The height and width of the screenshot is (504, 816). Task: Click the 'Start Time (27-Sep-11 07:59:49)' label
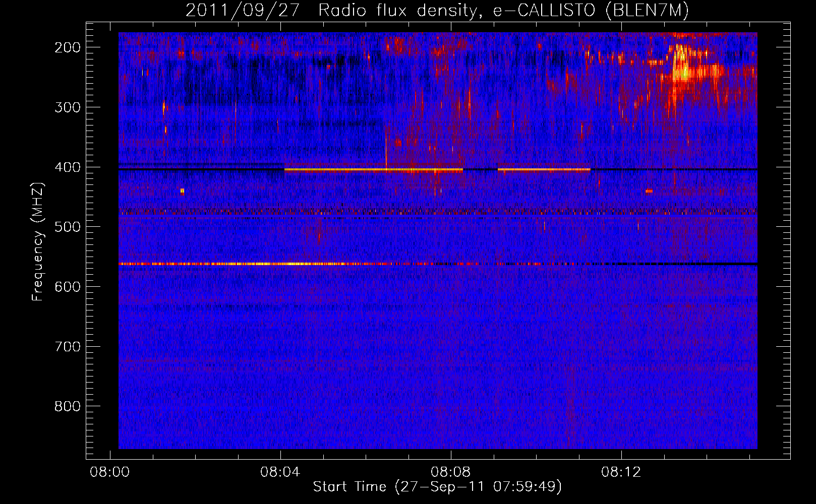[437, 487]
